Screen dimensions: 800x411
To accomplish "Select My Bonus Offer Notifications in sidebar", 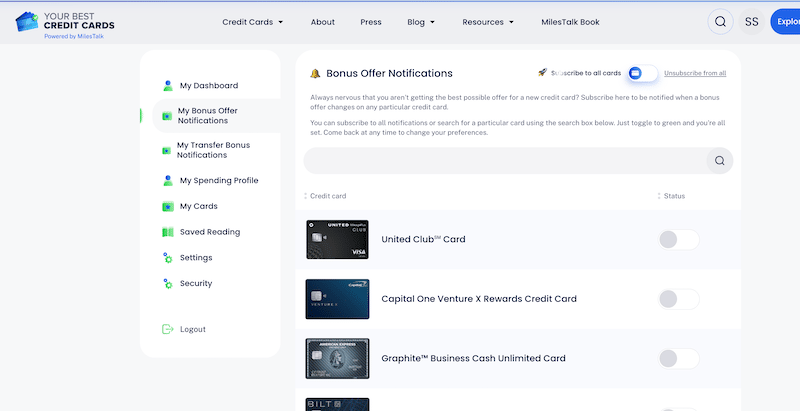I will [x=208, y=116].
